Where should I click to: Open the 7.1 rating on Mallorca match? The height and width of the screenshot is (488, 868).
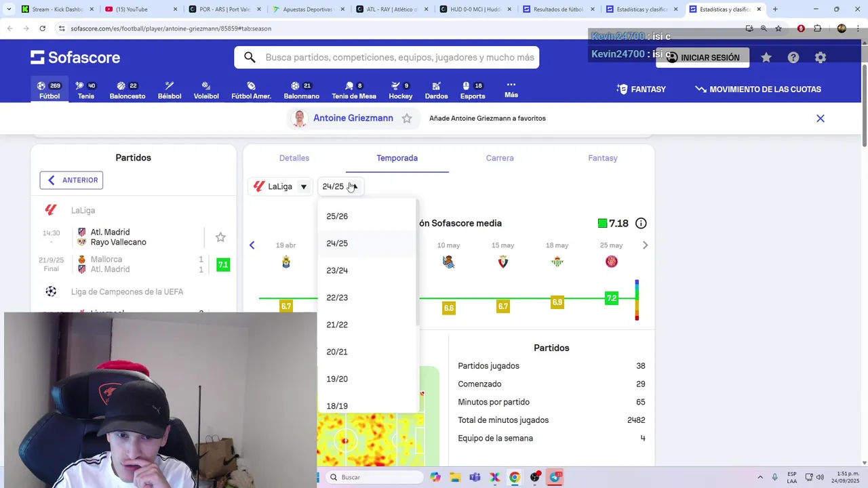click(x=223, y=264)
